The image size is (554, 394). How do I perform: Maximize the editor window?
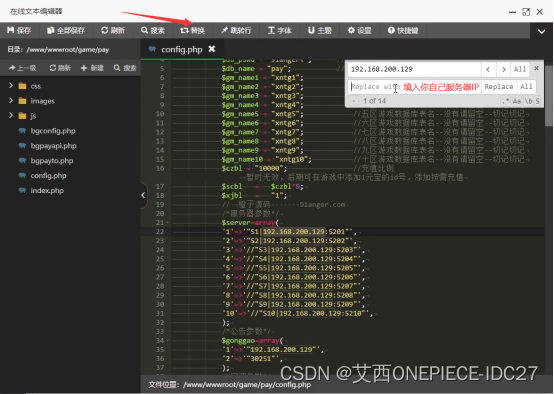point(526,12)
